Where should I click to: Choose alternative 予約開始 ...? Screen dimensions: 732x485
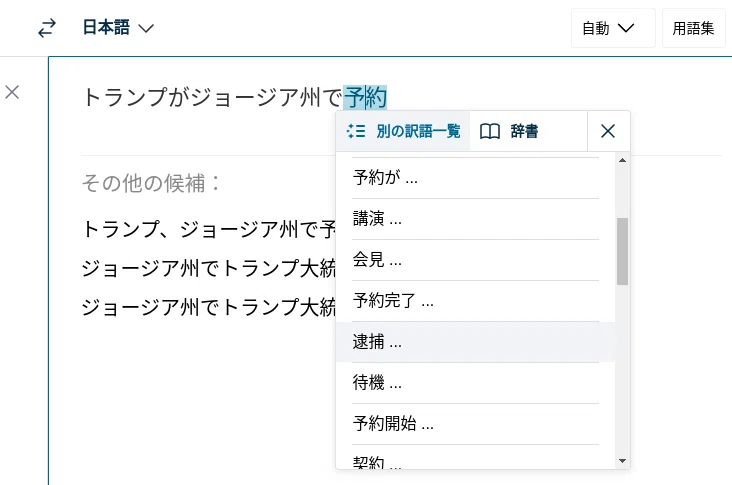click(x=475, y=424)
